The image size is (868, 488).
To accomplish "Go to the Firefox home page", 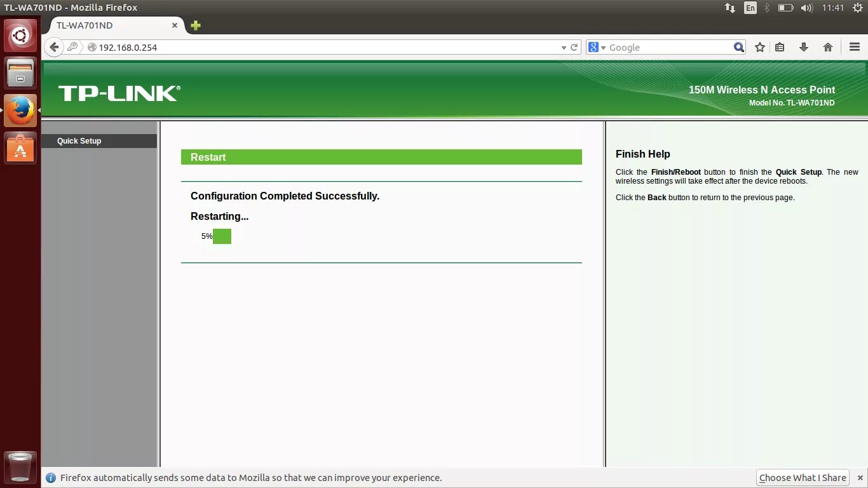I will [828, 48].
